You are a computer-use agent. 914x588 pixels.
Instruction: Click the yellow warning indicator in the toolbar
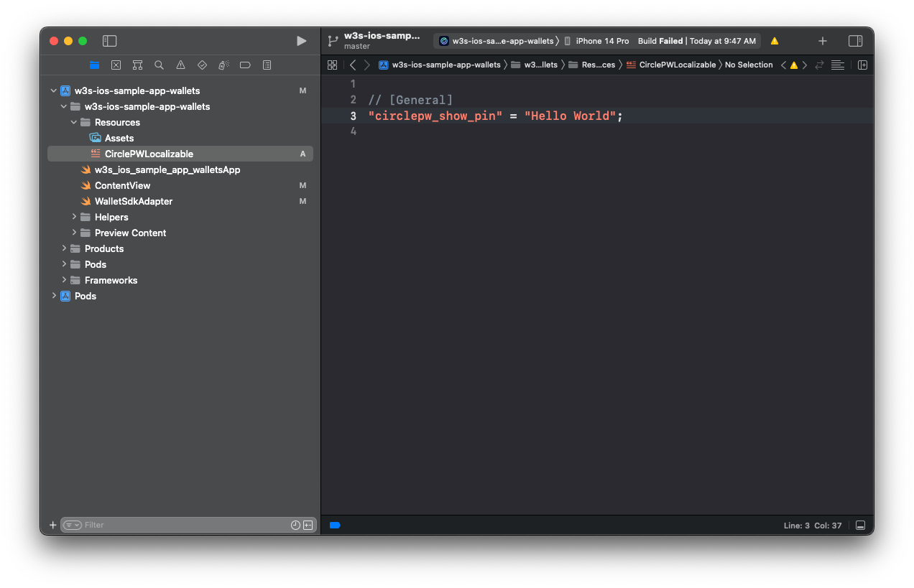775,41
